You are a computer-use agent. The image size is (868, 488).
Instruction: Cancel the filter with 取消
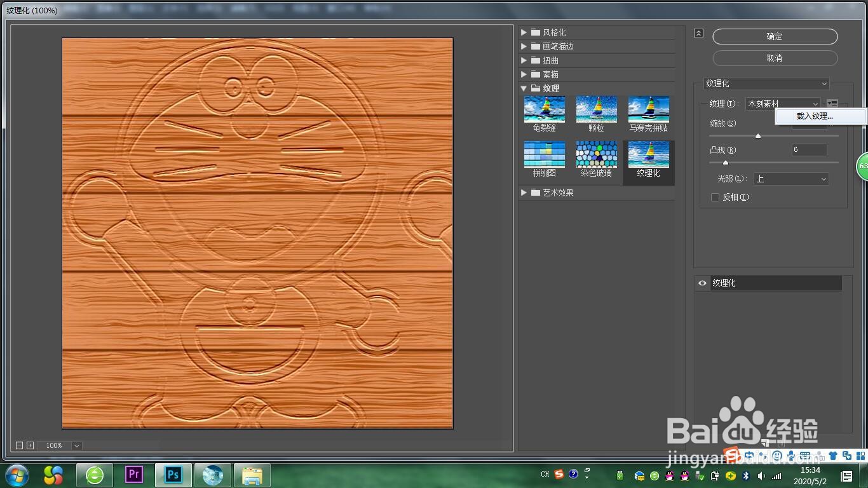tap(775, 58)
